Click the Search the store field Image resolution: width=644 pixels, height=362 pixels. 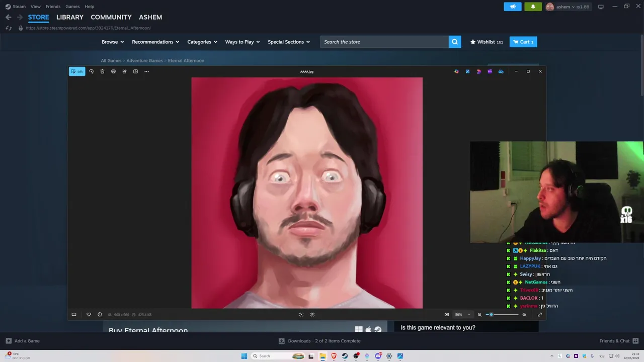[x=384, y=42]
